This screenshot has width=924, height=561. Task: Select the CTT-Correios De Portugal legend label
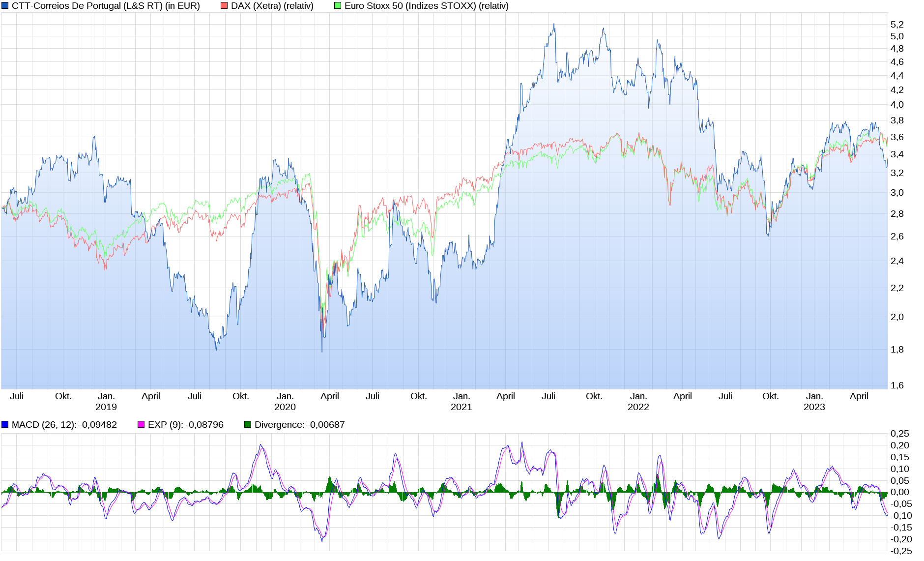106,6
